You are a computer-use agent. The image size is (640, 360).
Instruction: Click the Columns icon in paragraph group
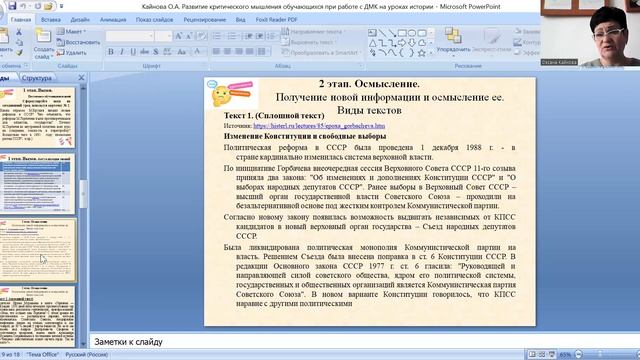[262, 51]
